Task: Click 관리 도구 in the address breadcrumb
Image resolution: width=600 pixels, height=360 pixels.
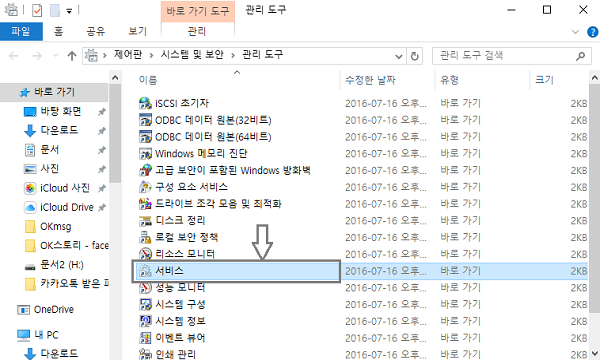Action: pos(262,55)
